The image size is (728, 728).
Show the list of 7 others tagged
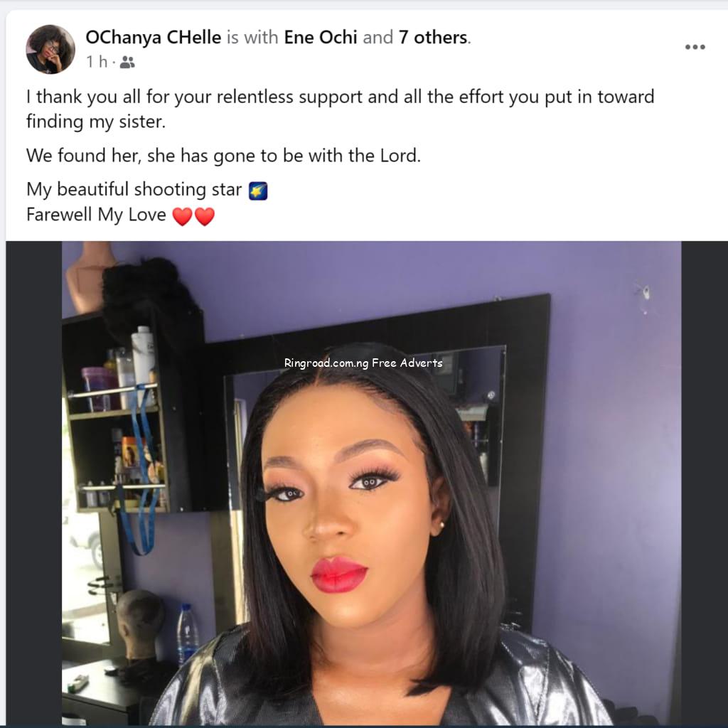(433, 37)
